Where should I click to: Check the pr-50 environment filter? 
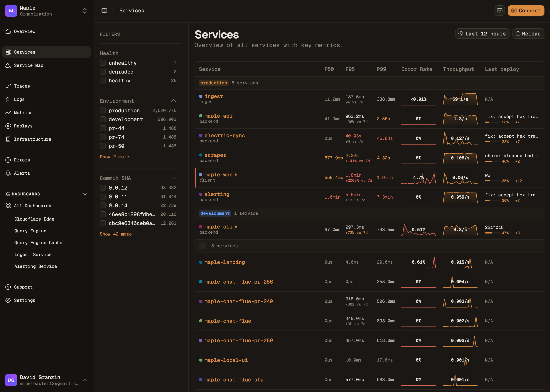coord(103,146)
